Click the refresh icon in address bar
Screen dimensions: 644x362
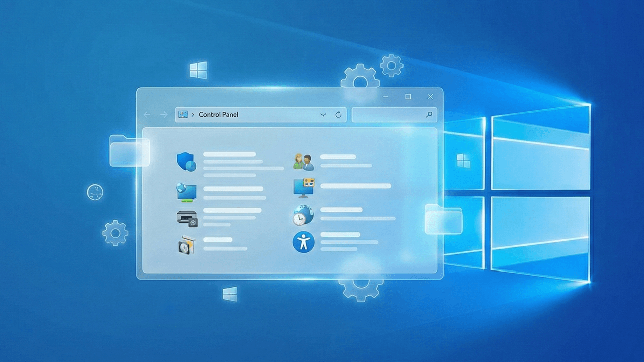pyautogui.click(x=338, y=114)
